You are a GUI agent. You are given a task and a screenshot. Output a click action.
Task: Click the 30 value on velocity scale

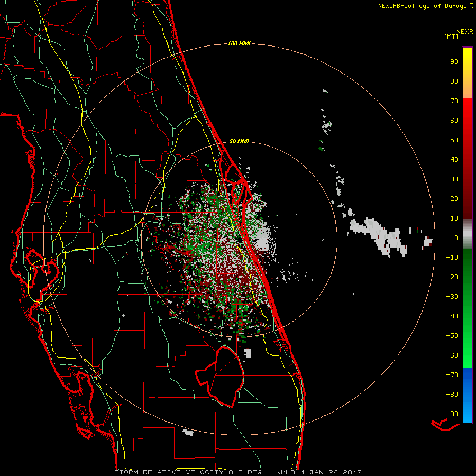[x=454, y=179]
